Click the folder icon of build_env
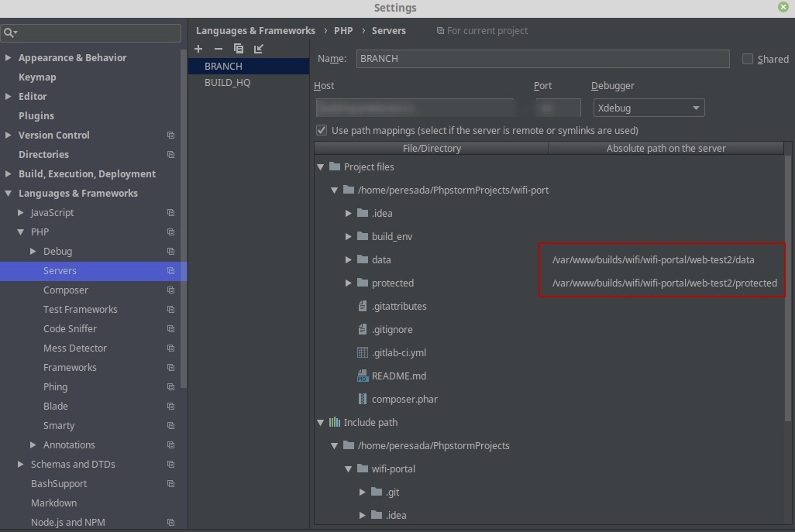The image size is (795, 532). click(363, 236)
